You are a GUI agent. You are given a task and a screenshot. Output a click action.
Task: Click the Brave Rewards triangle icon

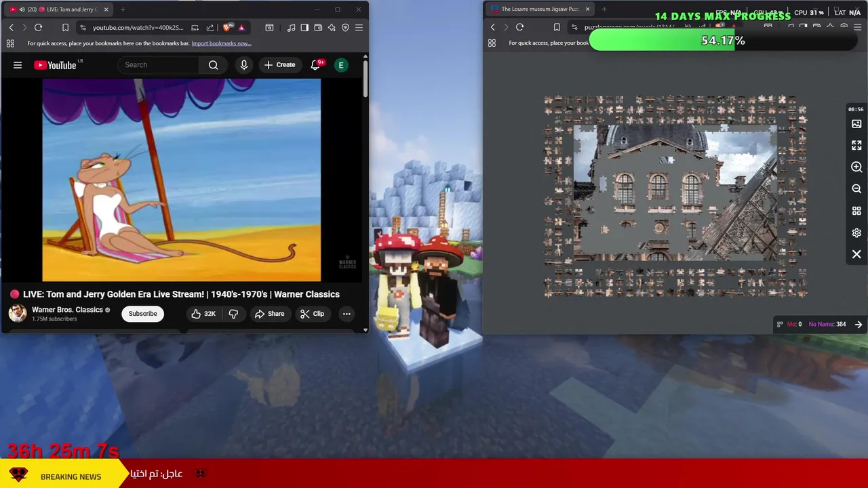click(241, 27)
